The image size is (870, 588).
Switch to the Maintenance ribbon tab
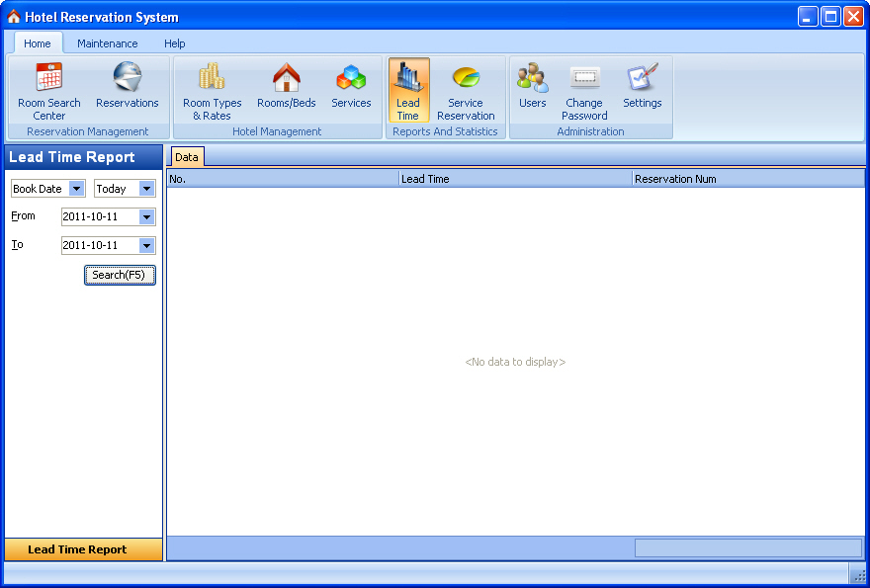108,43
